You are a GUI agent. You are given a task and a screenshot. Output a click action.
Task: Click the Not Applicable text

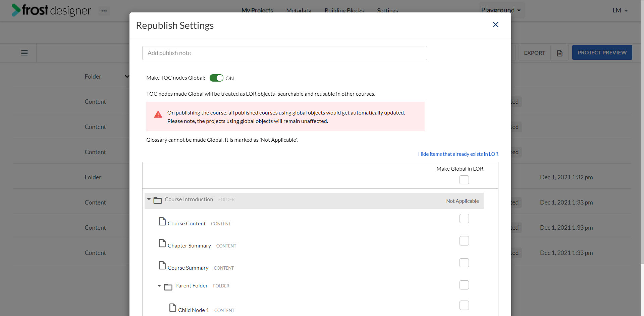(x=462, y=201)
